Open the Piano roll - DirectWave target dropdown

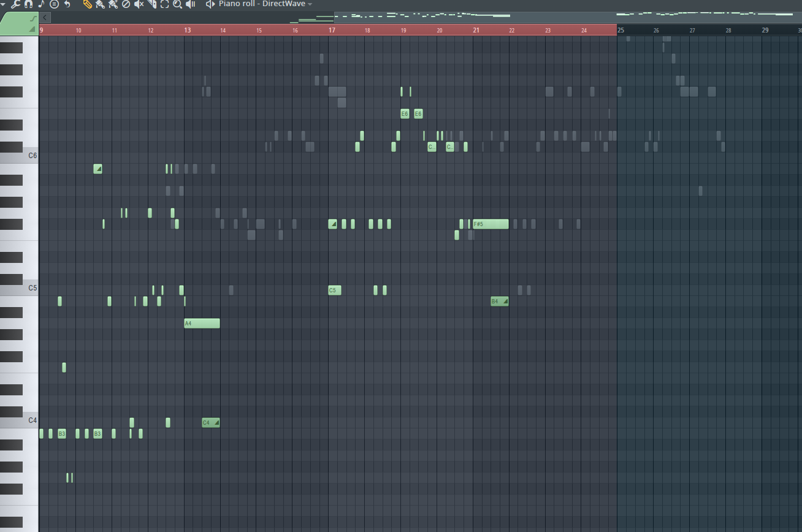pos(265,4)
